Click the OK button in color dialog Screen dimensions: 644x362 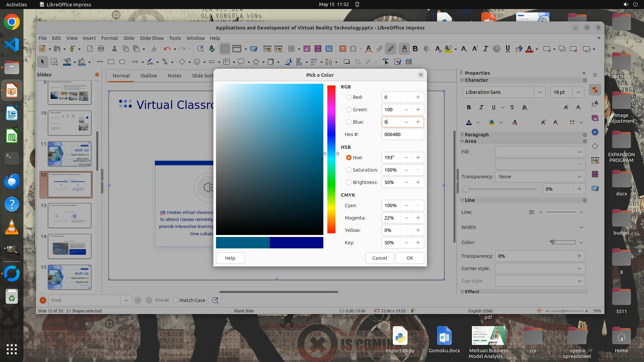tap(410, 258)
